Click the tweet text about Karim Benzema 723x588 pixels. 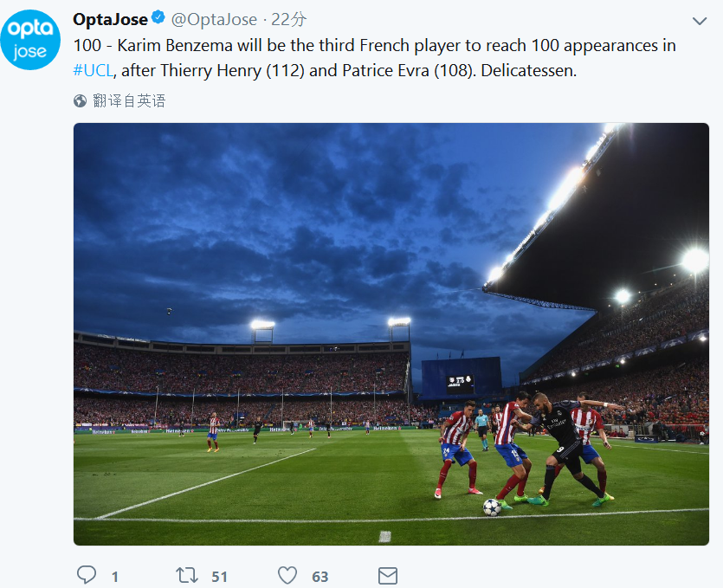click(x=372, y=45)
